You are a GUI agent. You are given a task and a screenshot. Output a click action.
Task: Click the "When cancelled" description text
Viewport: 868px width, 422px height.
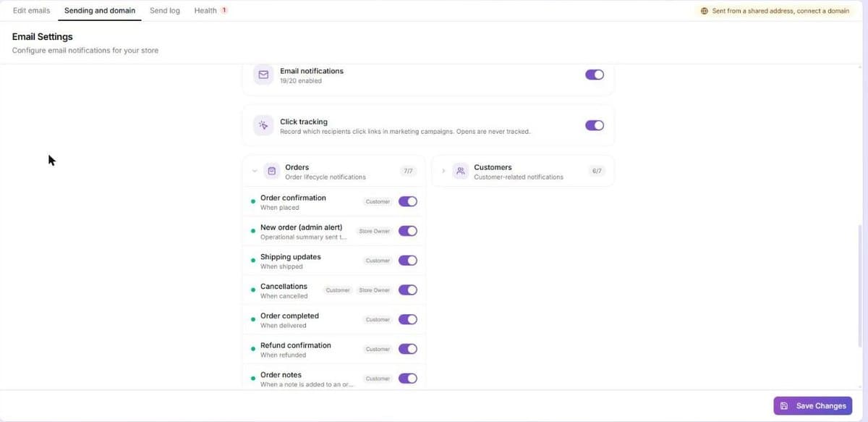(284, 296)
